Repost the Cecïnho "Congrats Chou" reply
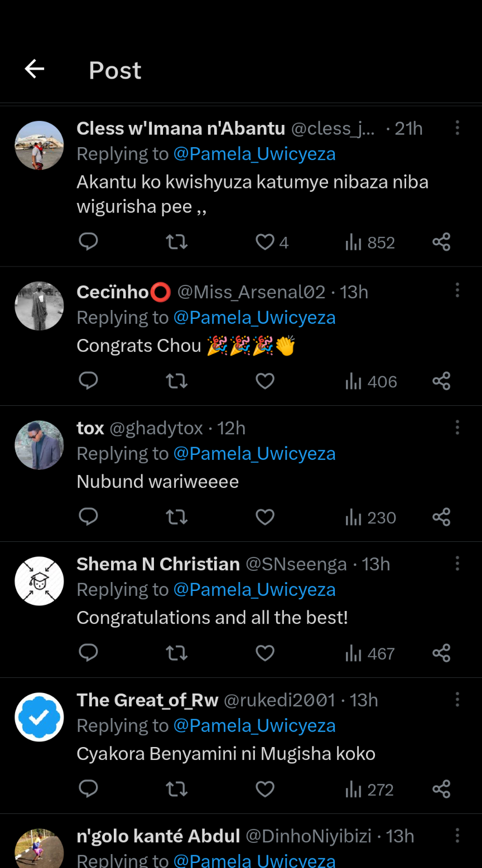 177,381
